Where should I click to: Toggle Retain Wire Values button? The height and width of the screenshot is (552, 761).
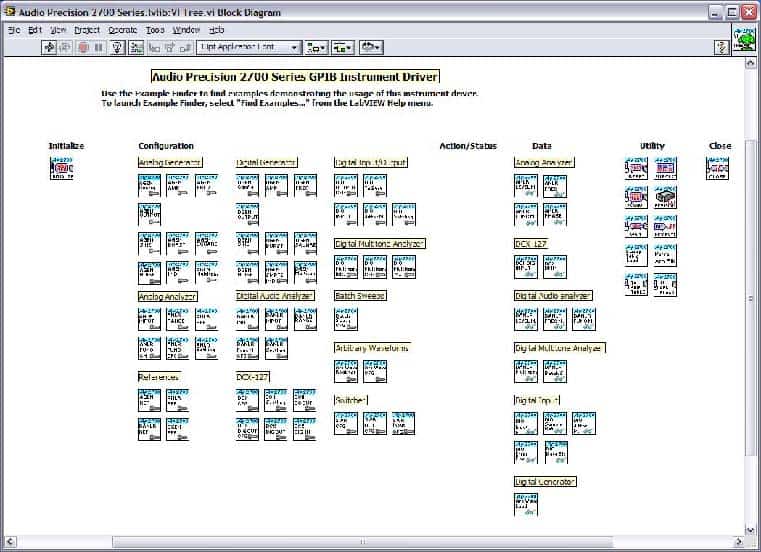[x=136, y=47]
